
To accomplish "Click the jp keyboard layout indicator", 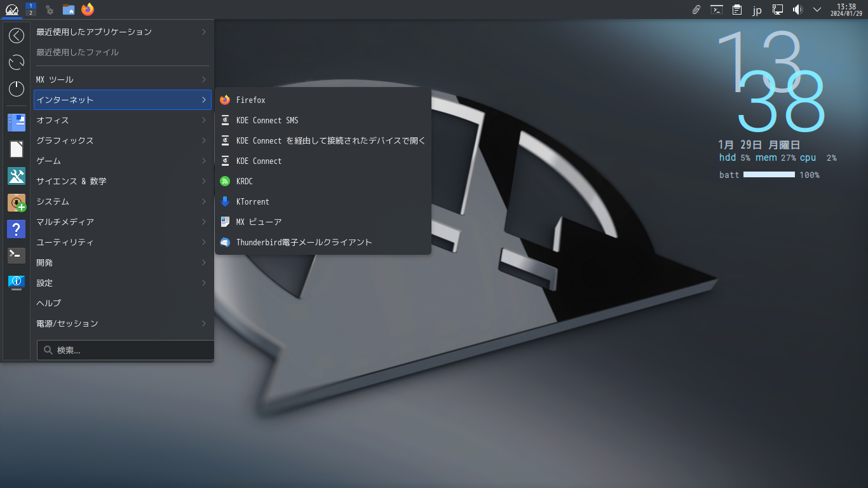I will click(757, 10).
